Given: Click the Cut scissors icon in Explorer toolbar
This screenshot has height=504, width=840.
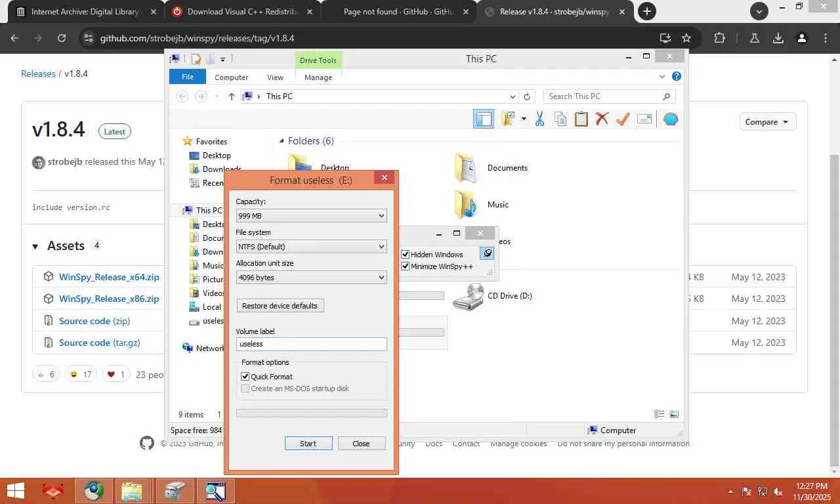Looking at the screenshot, I should [539, 119].
